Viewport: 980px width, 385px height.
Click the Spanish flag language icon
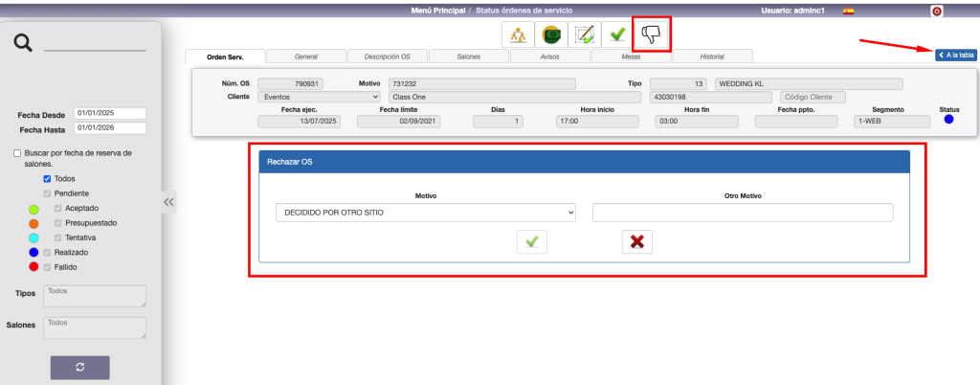[x=848, y=11]
